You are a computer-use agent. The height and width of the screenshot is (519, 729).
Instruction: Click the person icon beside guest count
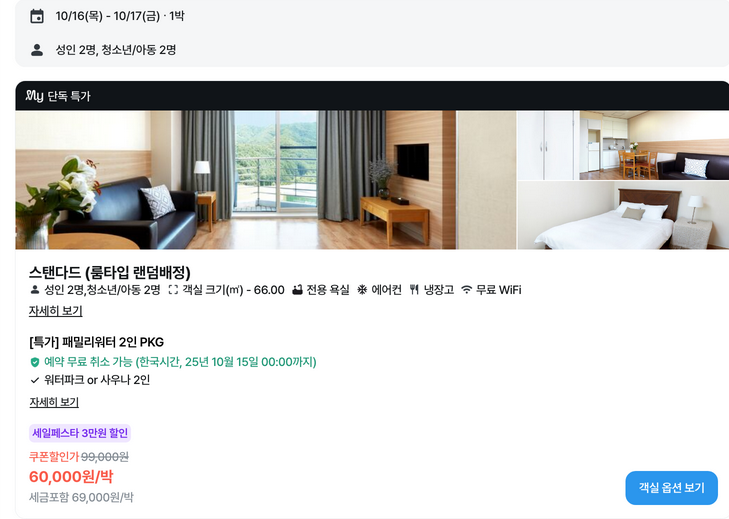(x=37, y=50)
